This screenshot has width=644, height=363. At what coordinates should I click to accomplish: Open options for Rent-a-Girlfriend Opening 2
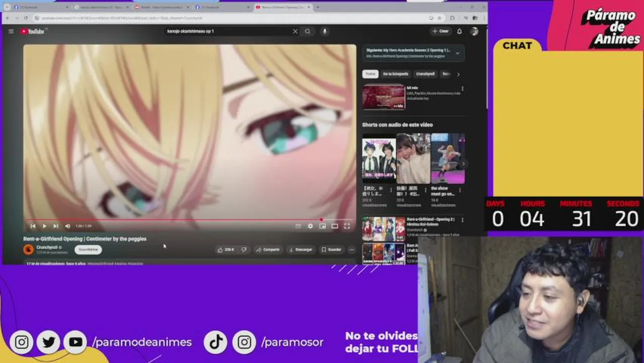click(x=463, y=221)
